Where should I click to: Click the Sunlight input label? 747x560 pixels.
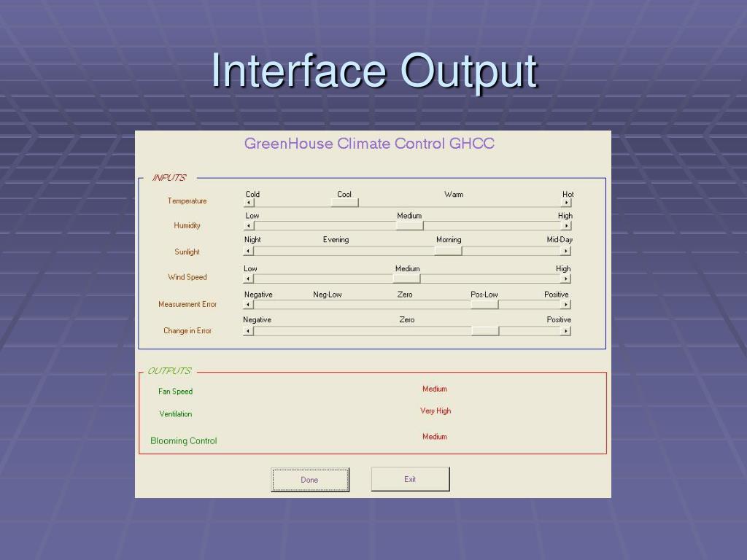pyautogui.click(x=187, y=252)
